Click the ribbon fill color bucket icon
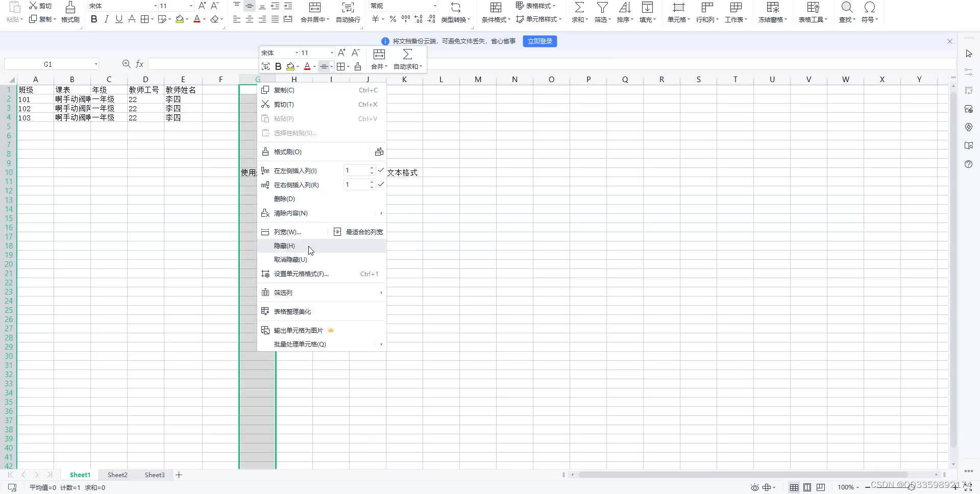This screenshot has height=494, width=980. coord(179,19)
